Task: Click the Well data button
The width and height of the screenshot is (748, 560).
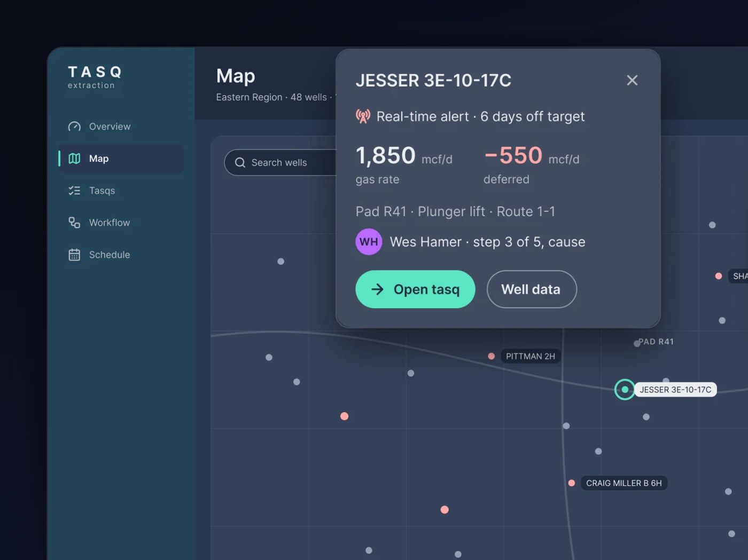Action: (532, 289)
